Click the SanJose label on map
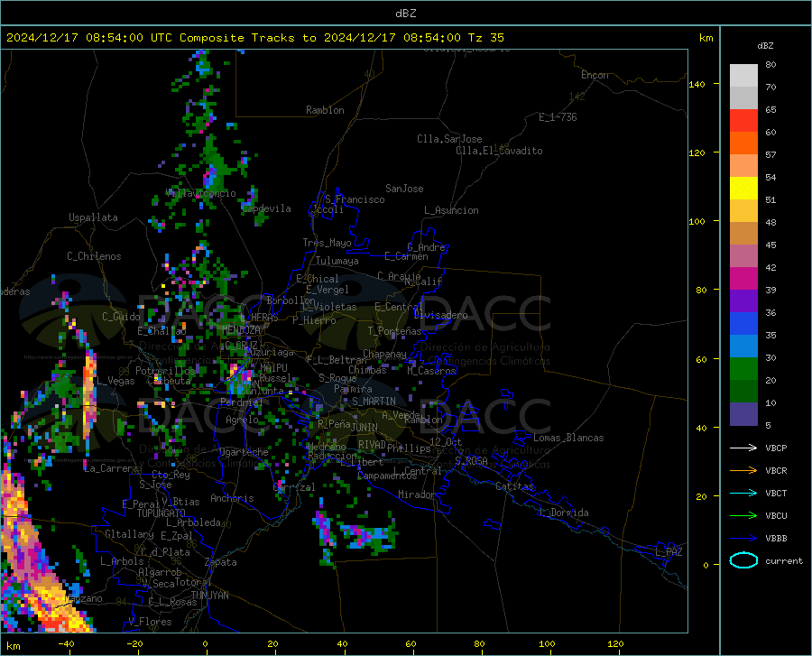The image size is (812, 656). [x=404, y=189]
